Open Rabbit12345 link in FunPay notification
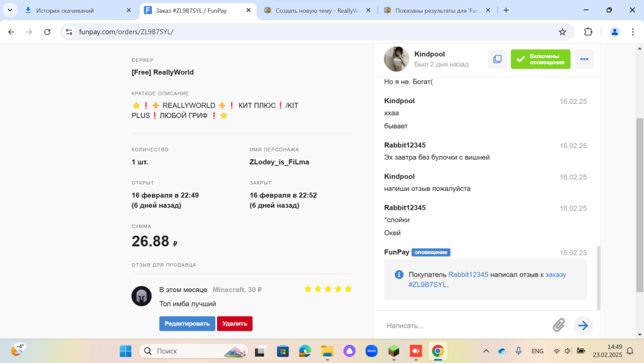The width and height of the screenshot is (644, 363). pyautogui.click(x=468, y=275)
